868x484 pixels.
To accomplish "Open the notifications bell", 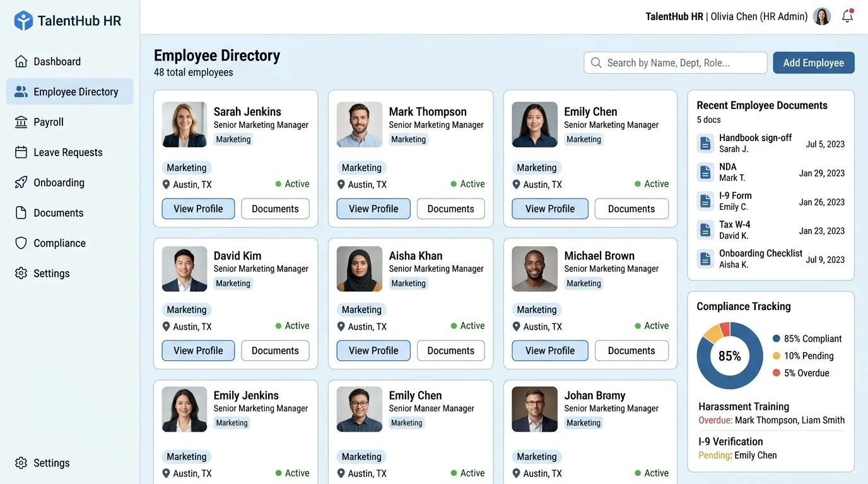I will (x=847, y=16).
